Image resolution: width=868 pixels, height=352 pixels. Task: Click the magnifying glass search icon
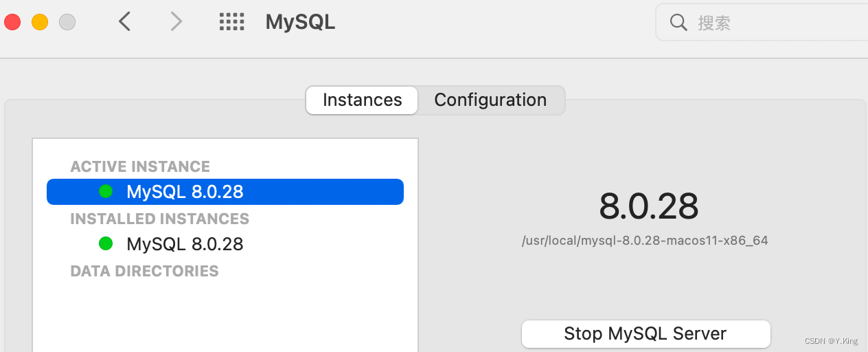click(678, 23)
